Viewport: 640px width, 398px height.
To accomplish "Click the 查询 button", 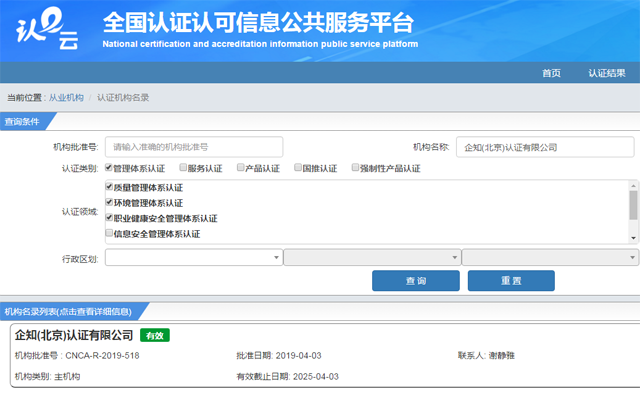I will [416, 281].
